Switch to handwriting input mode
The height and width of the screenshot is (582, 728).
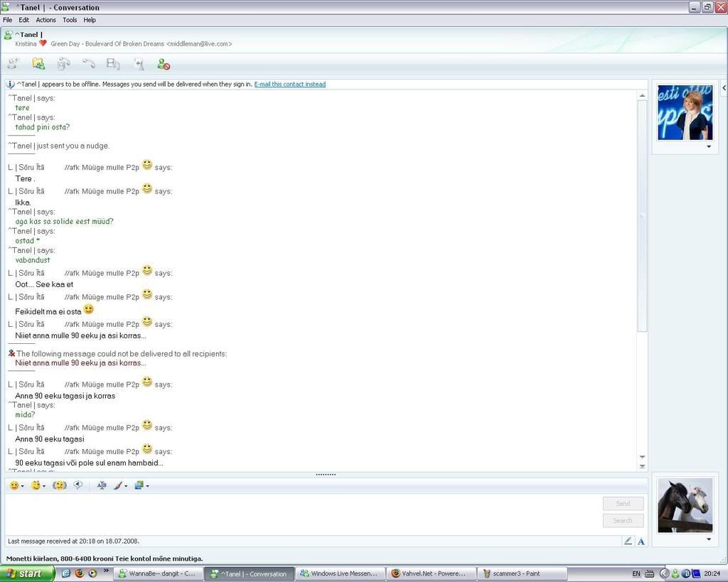(x=628, y=541)
